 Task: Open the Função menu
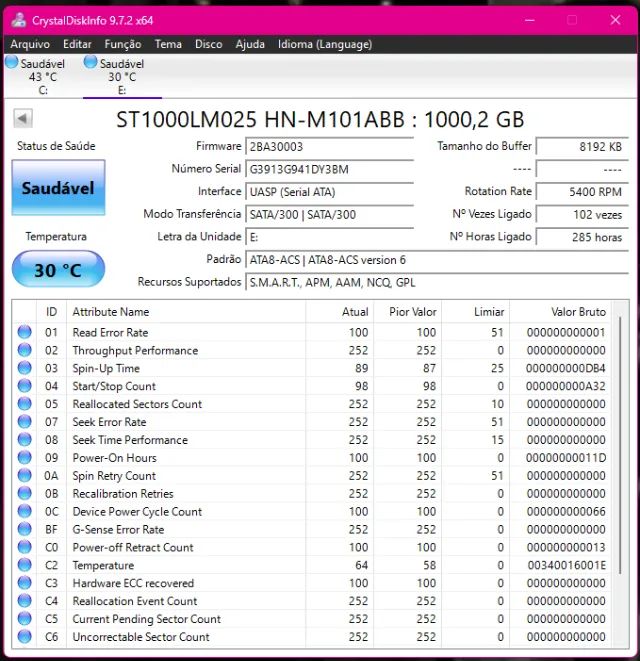(123, 44)
